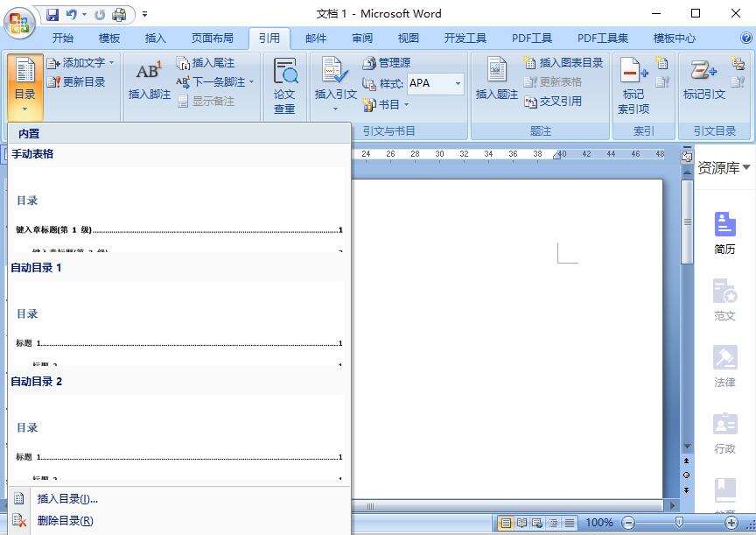The height and width of the screenshot is (535, 756).
Task: Click 显示备注 show notes
Action: [x=206, y=102]
